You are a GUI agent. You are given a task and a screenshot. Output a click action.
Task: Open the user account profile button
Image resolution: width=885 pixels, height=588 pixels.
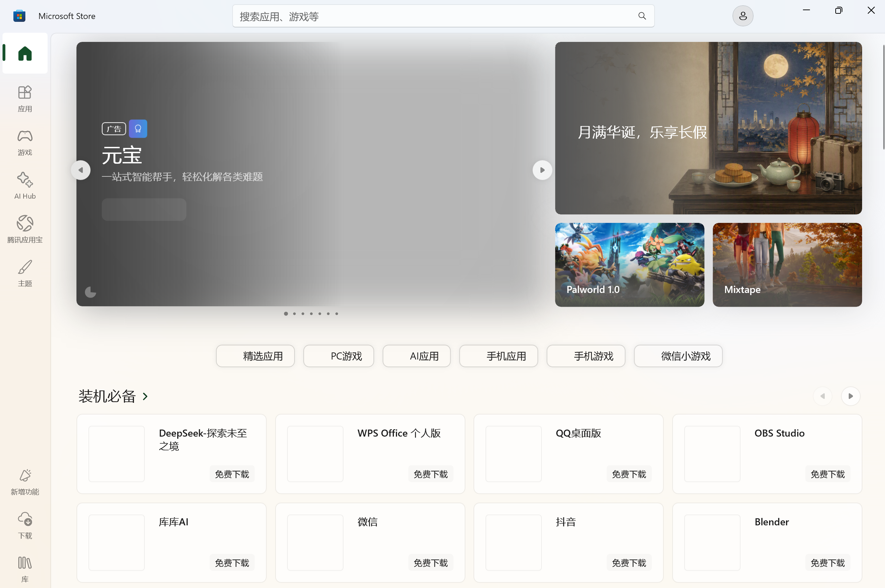point(743,16)
